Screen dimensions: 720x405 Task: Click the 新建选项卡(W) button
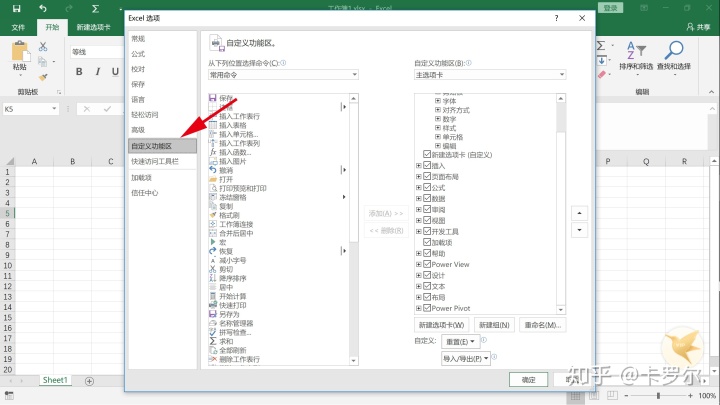[x=441, y=325]
